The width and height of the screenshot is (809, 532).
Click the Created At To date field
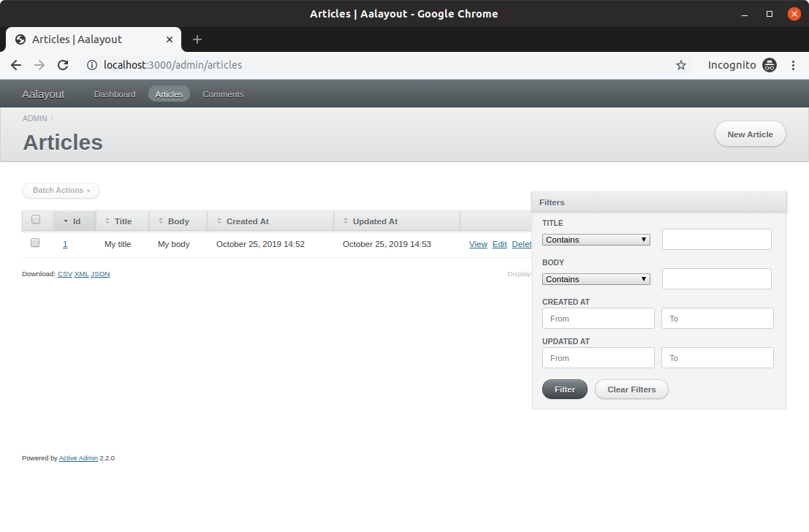[x=717, y=319]
